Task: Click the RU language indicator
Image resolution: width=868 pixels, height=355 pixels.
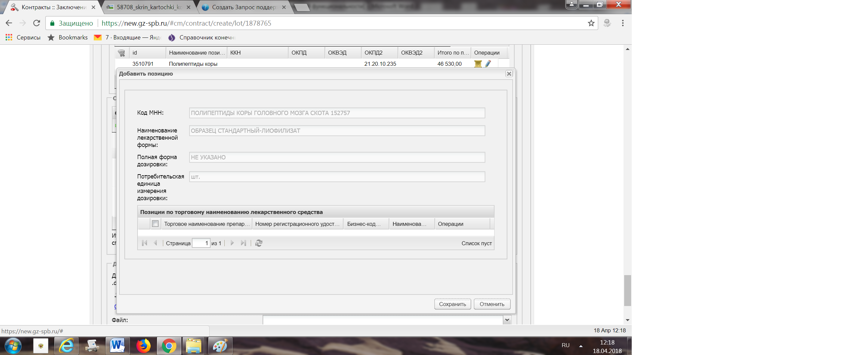Action: (x=565, y=345)
